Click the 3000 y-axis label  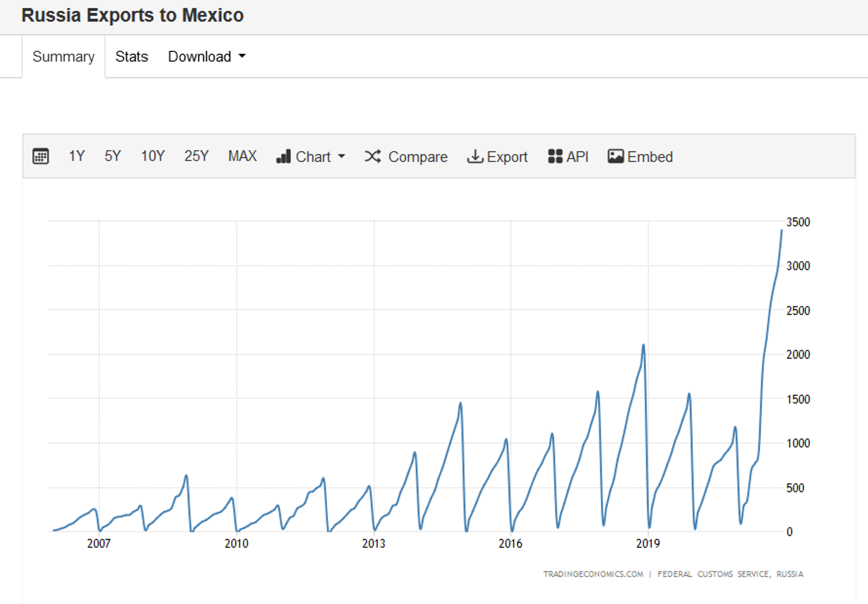(798, 266)
